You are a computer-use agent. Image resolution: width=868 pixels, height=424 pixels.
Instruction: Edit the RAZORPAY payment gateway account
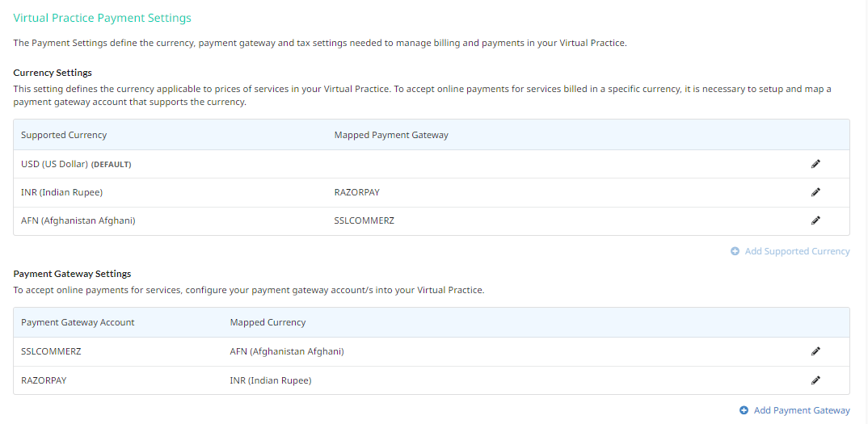(815, 380)
